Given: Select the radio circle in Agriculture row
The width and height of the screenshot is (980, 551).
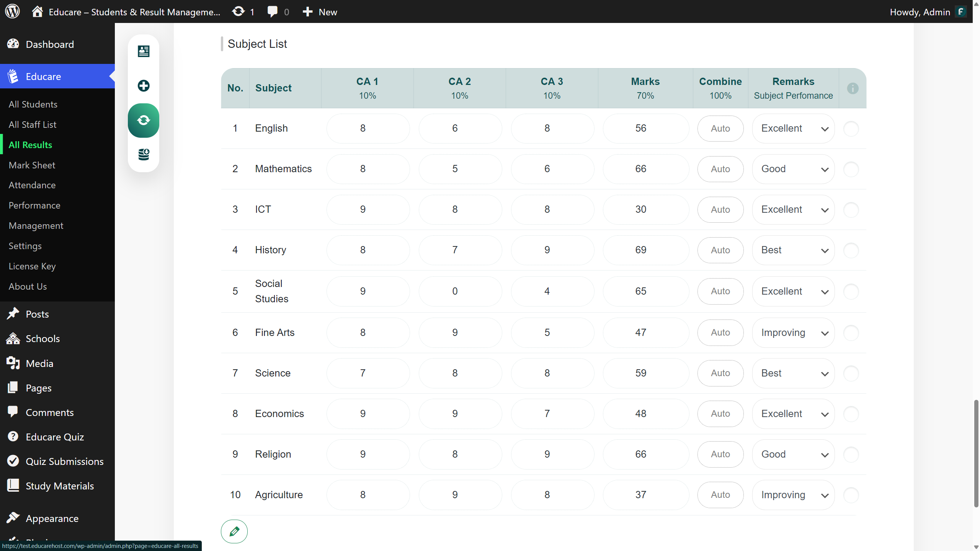Looking at the screenshot, I should click(x=851, y=495).
